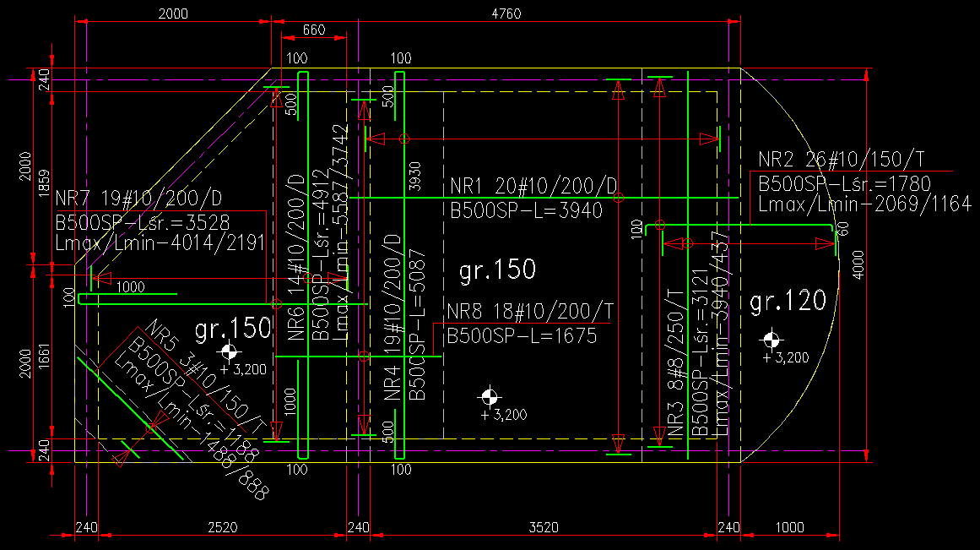Click the text B500SP-L=3940

click(526, 210)
